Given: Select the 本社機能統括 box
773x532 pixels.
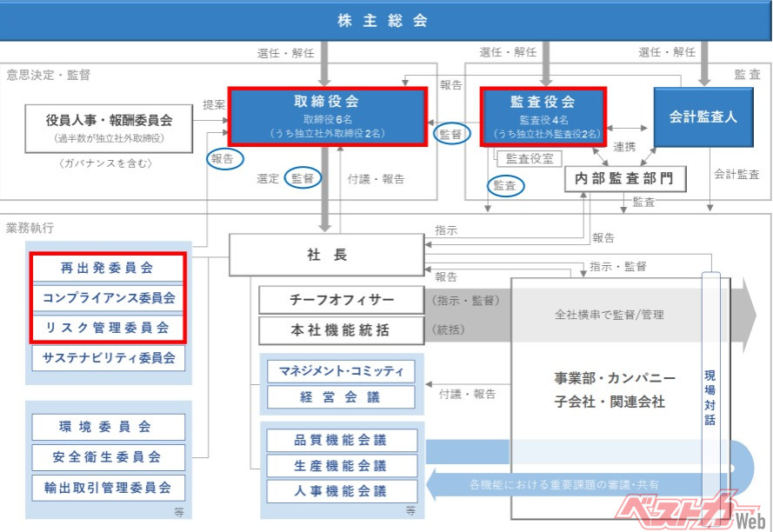Looking at the screenshot, I should 341,330.
